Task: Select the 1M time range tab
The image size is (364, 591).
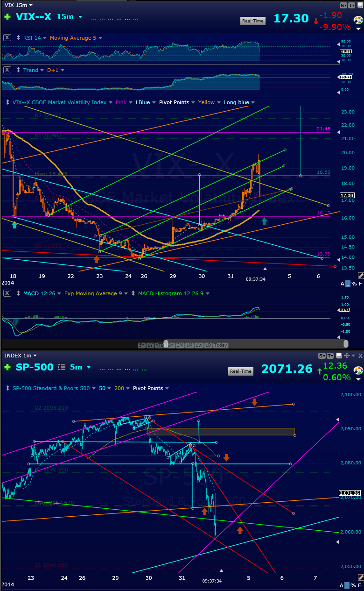Action: (x=189, y=345)
